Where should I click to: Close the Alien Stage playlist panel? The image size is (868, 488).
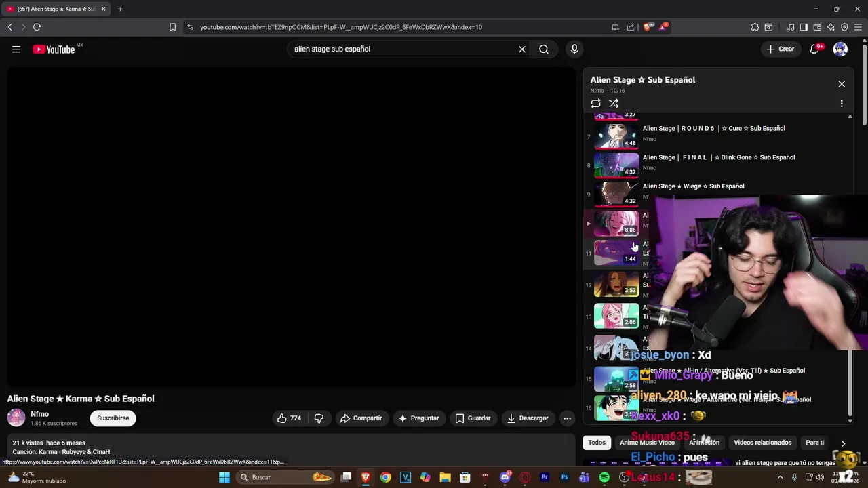(842, 84)
